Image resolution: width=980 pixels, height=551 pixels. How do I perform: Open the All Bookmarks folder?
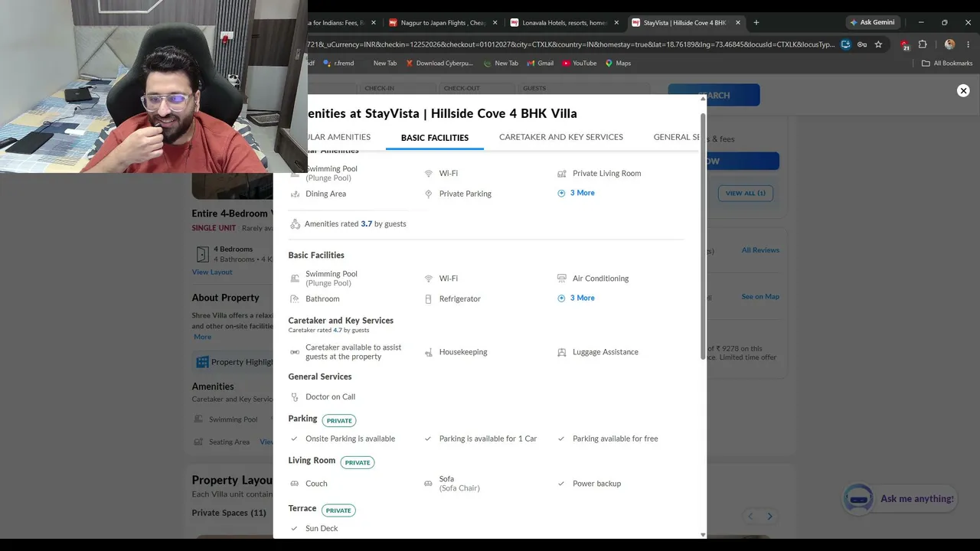point(947,63)
